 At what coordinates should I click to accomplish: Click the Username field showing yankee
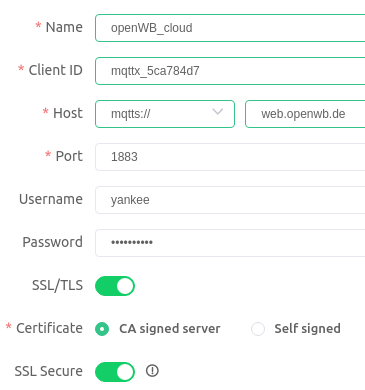click(x=230, y=200)
